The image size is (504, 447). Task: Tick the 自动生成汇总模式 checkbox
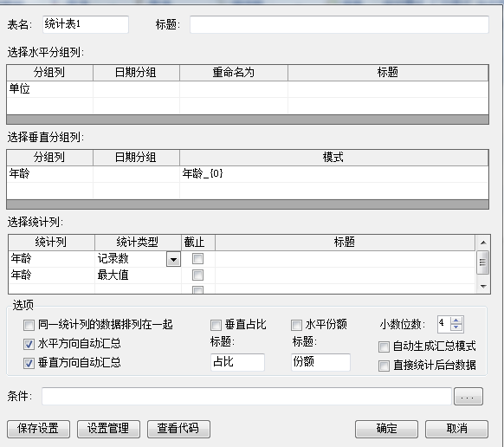(x=384, y=347)
